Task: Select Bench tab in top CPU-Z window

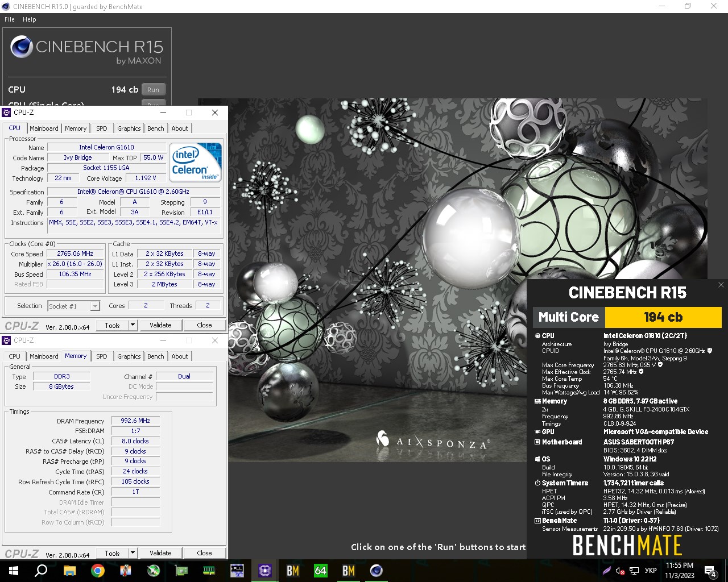Action: point(156,128)
